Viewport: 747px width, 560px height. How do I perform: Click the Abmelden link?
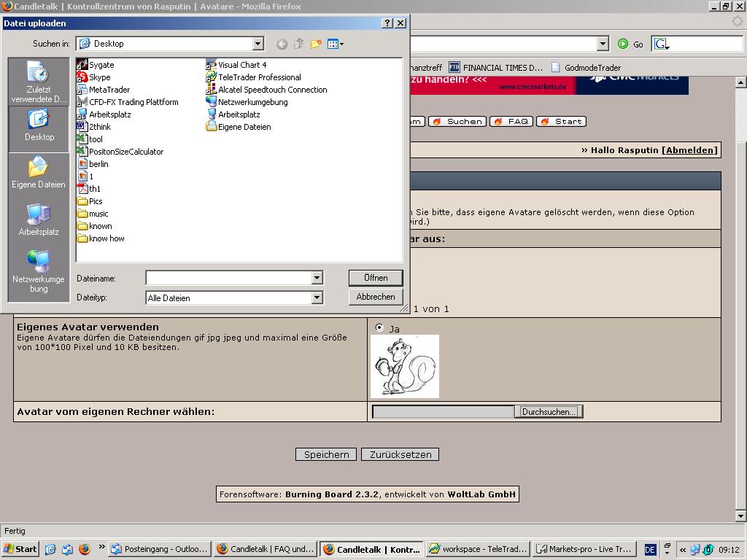(x=689, y=150)
